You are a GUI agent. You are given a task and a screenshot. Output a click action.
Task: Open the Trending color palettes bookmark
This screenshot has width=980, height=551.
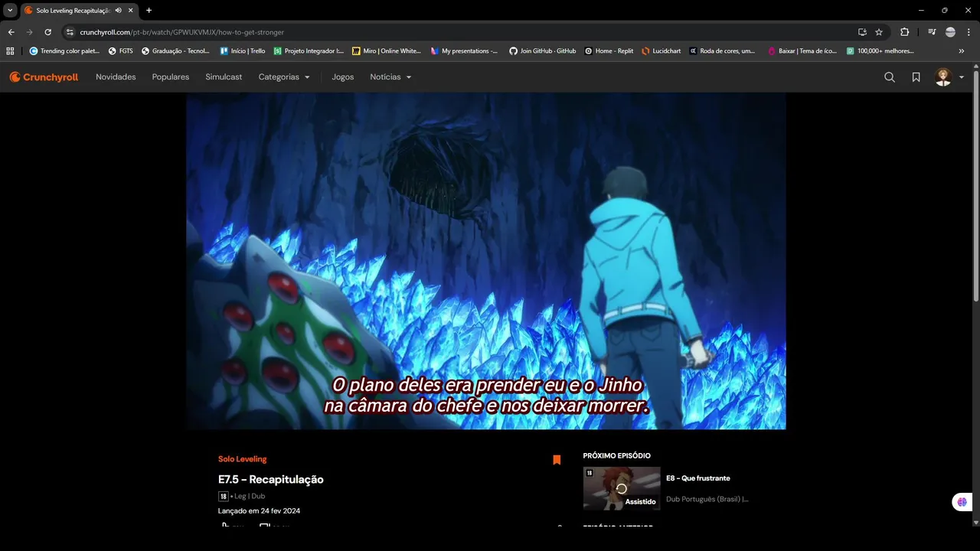65,51
